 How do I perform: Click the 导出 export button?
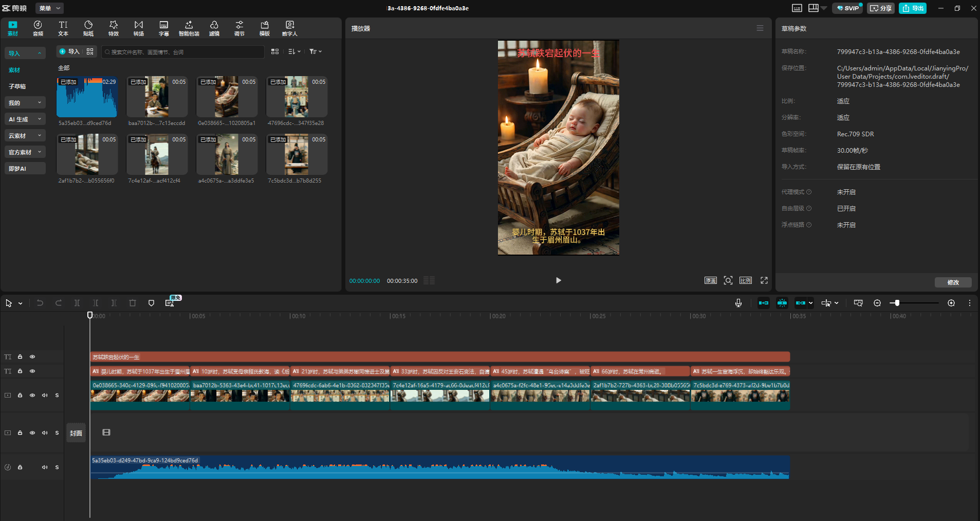coord(913,8)
